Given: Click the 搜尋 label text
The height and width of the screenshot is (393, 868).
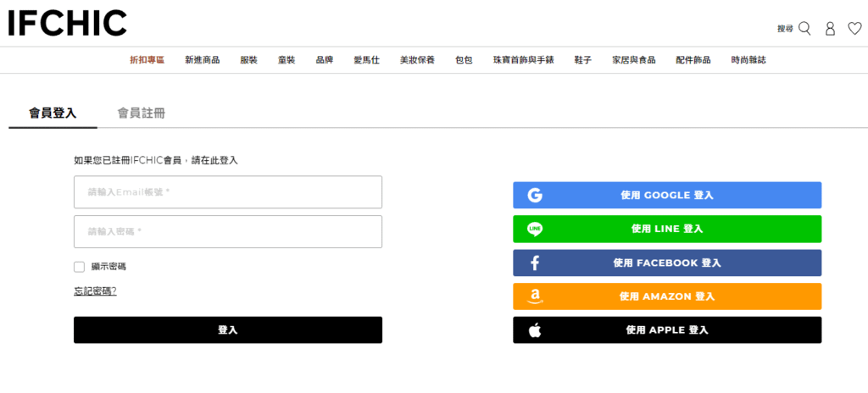Looking at the screenshot, I should 785,29.
